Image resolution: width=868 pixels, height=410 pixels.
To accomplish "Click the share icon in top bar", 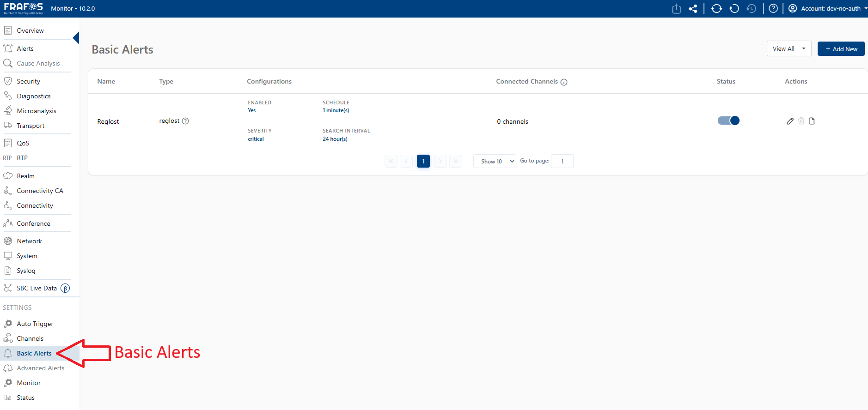I will (x=693, y=8).
